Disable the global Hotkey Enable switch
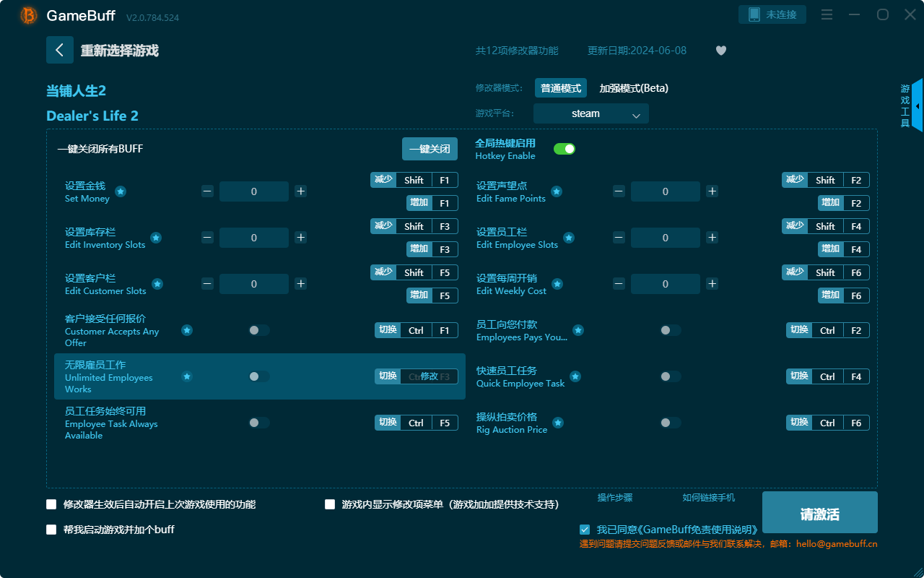924x578 pixels. click(564, 149)
